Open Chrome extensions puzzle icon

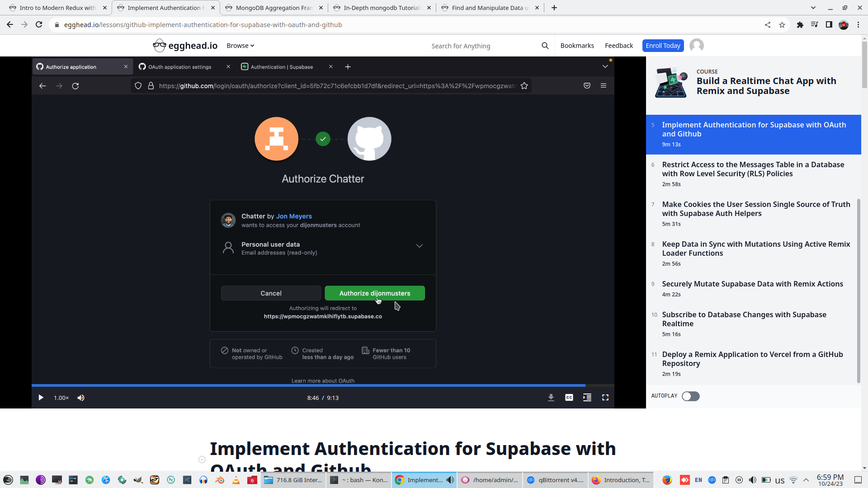(x=800, y=25)
